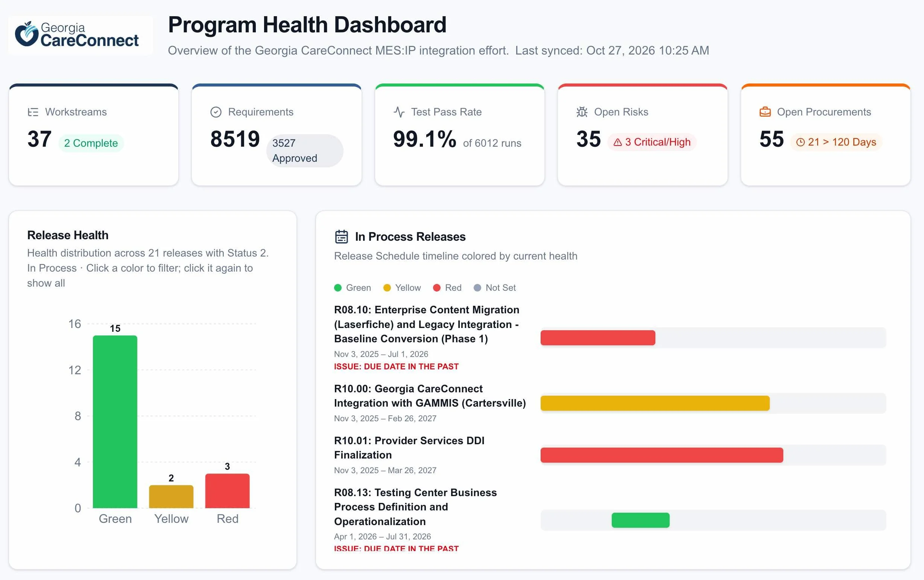Click the Not Set legend dot
Viewport: 924px width, 580px height.
click(477, 288)
